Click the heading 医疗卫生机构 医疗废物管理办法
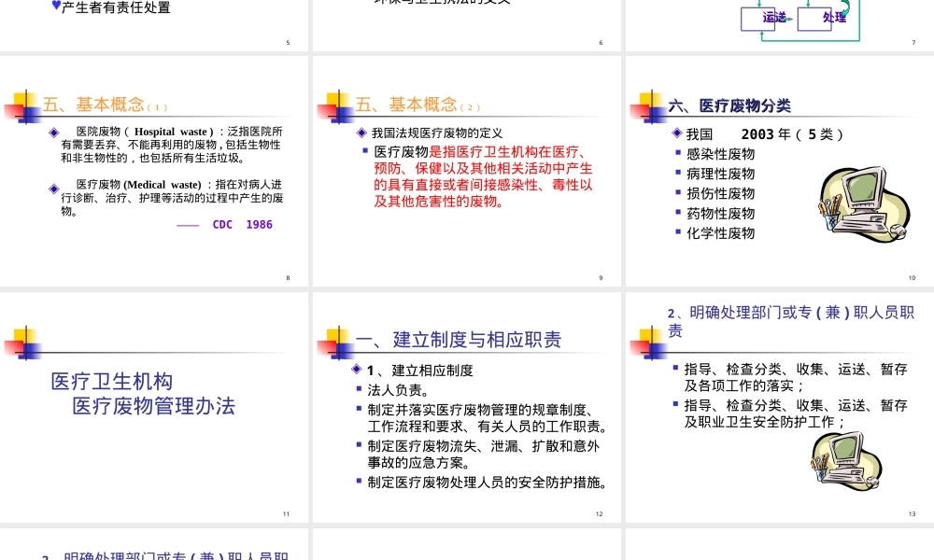The image size is (934, 560). (143, 393)
